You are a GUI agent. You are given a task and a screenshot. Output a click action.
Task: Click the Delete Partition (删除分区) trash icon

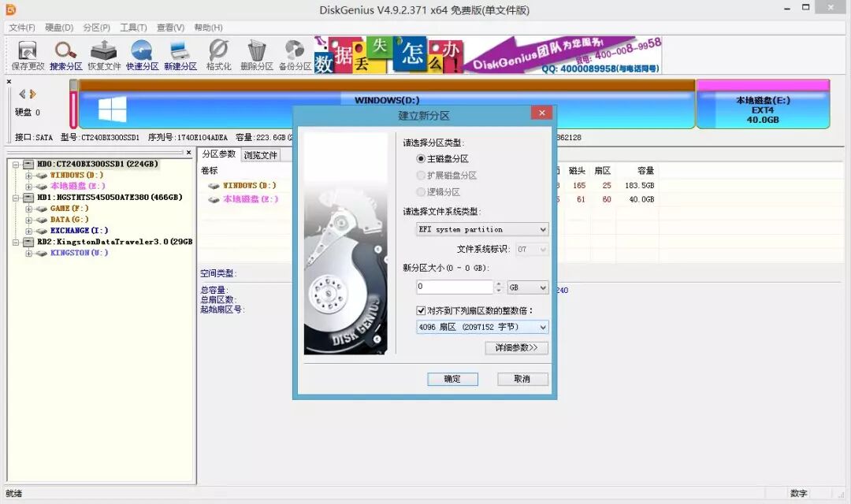pyautogui.click(x=257, y=55)
